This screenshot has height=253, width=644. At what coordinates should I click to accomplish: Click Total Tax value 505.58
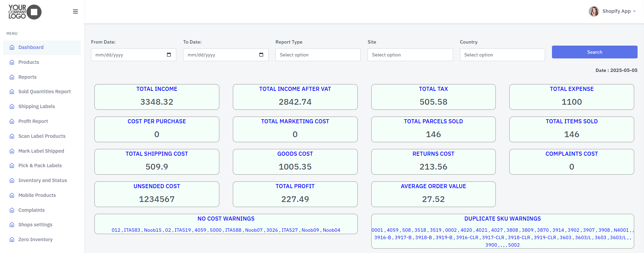coord(434,102)
